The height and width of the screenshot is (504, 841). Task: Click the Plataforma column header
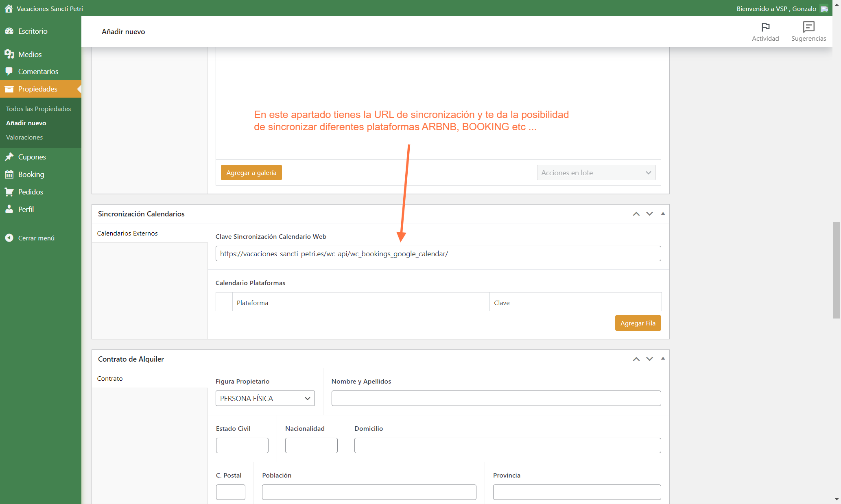click(361, 303)
